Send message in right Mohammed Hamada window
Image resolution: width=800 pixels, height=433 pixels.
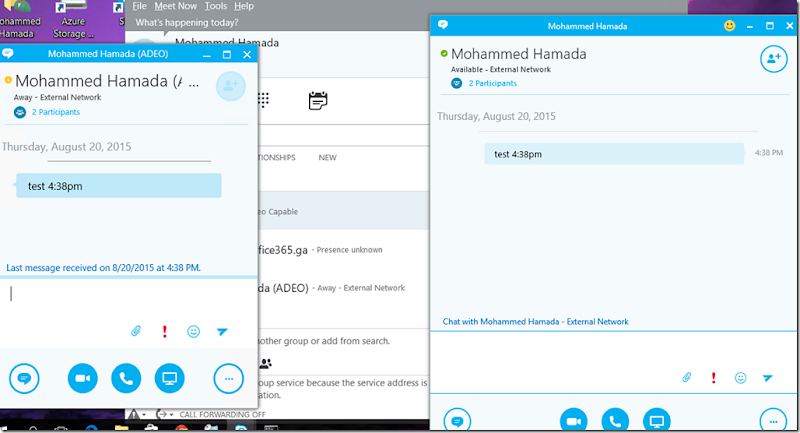click(x=767, y=378)
